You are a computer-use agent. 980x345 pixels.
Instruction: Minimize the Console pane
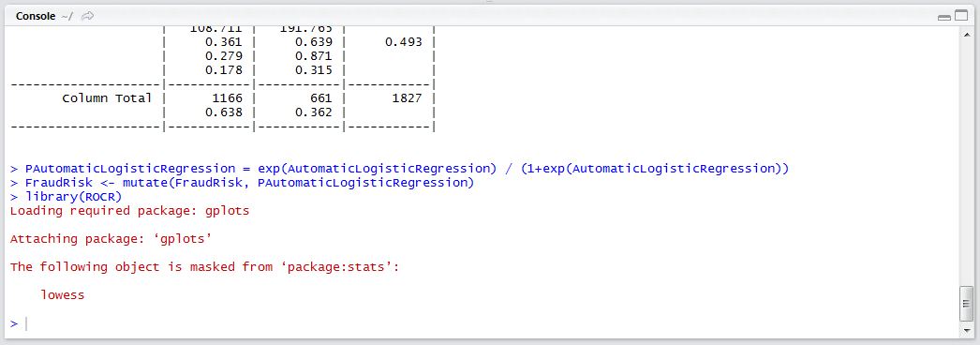944,17
